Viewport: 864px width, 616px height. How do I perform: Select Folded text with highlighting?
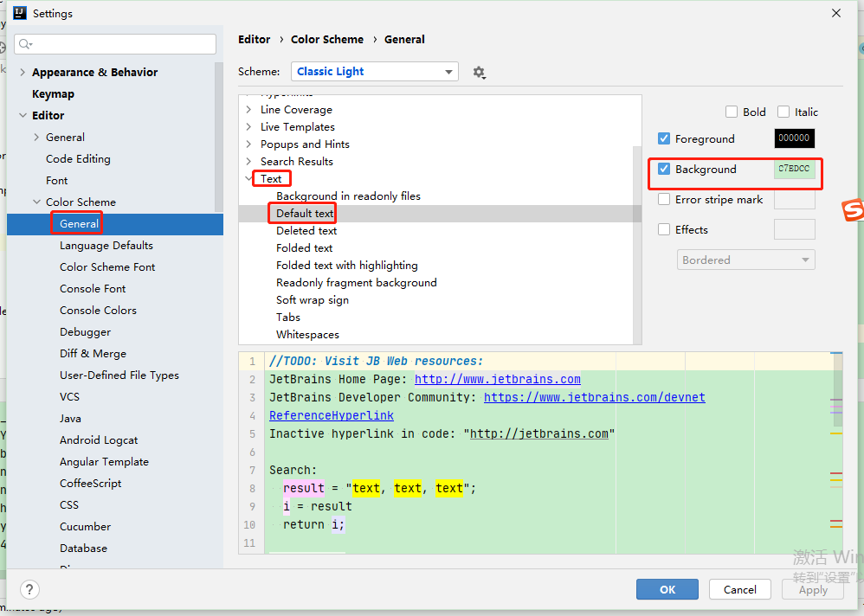pyautogui.click(x=347, y=266)
